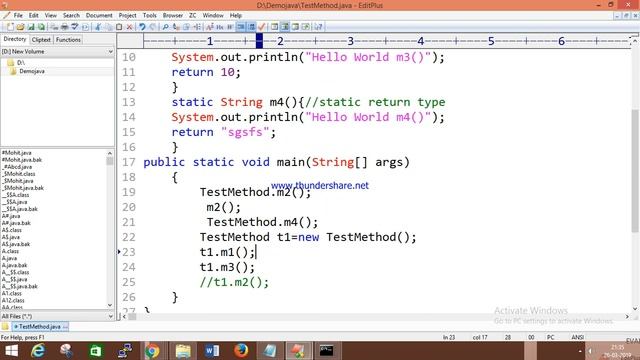Click the 'col 17' status bar entry
This screenshot has width=640, height=360.
point(480,337)
